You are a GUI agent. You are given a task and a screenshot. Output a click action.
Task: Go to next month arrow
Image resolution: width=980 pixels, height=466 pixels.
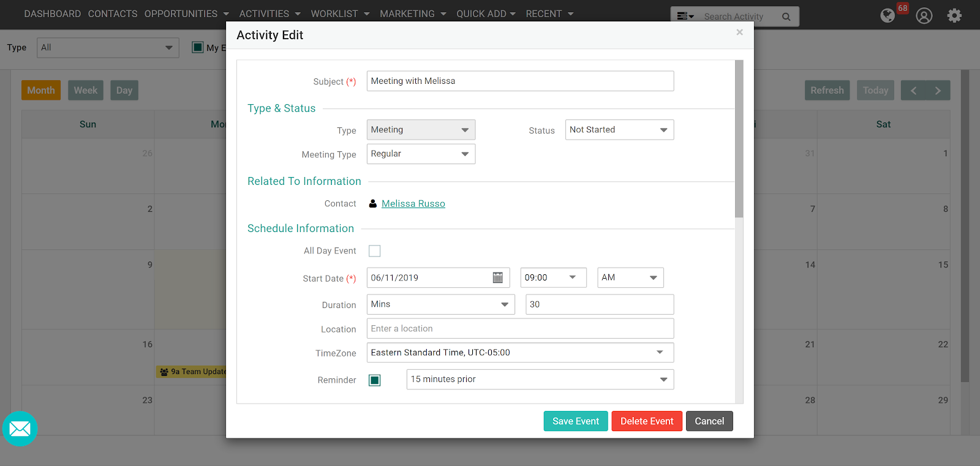click(x=938, y=91)
